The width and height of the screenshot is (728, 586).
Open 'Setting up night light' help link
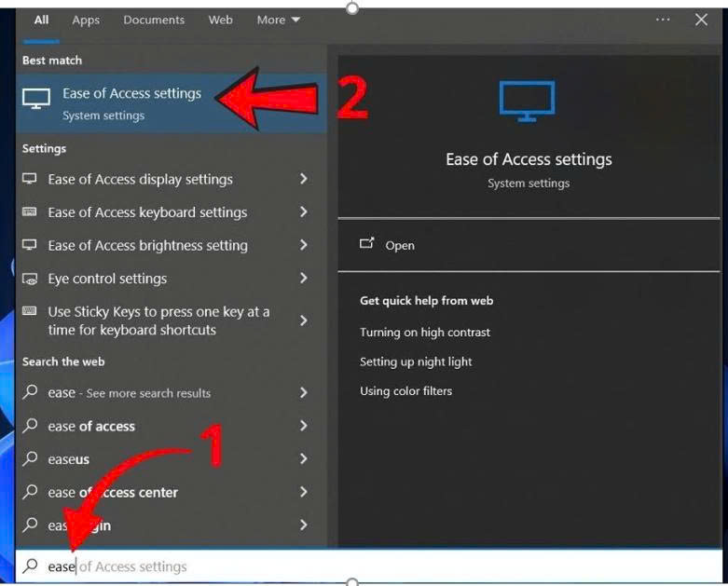click(x=416, y=361)
